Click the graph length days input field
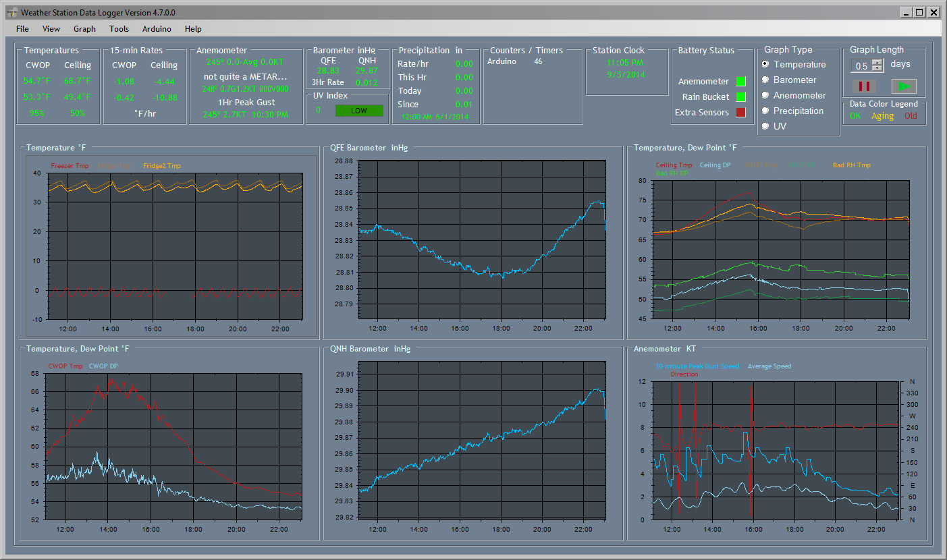The height and width of the screenshot is (560, 947). (861, 65)
